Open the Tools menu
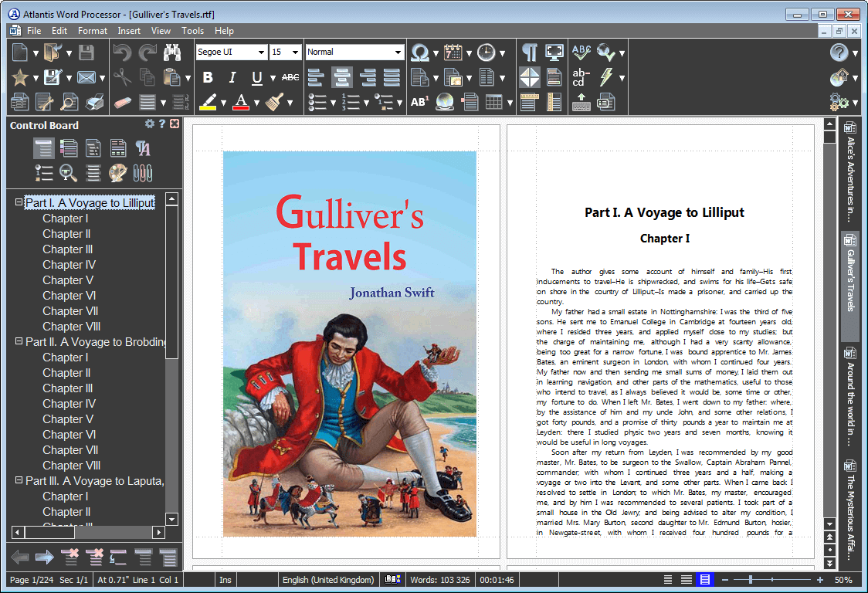The height and width of the screenshot is (593, 868). (x=192, y=31)
